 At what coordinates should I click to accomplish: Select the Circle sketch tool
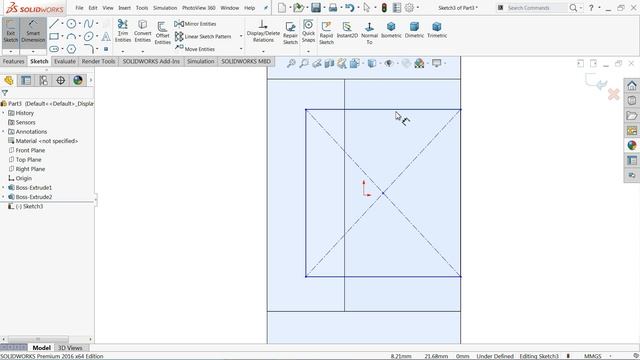pyautogui.click(x=71, y=24)
